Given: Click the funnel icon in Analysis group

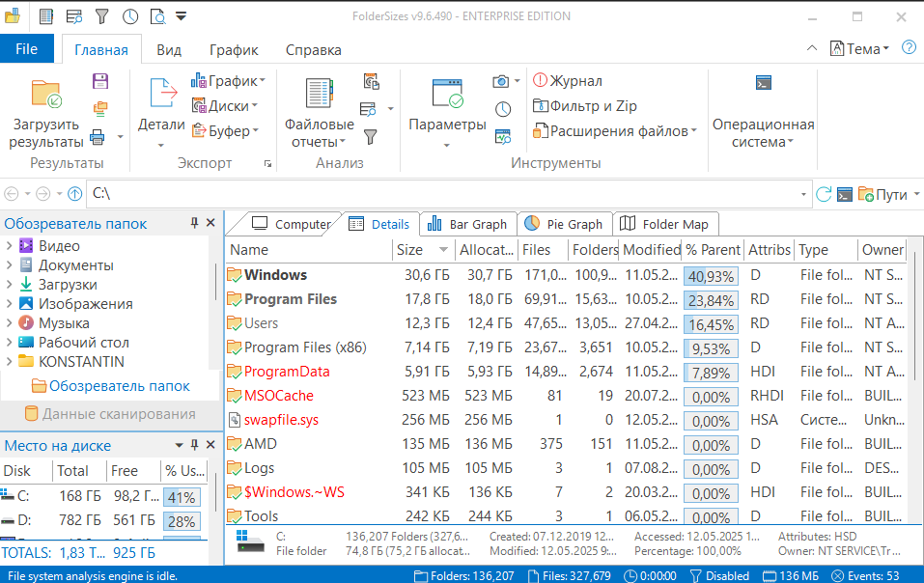Looking at the screenshot, I should pos(370,137).
